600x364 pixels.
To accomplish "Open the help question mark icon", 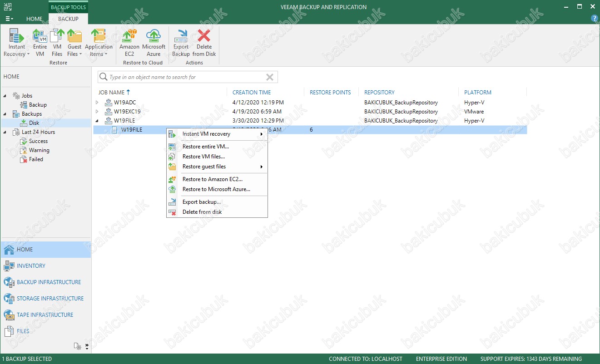I will [594, 19].
